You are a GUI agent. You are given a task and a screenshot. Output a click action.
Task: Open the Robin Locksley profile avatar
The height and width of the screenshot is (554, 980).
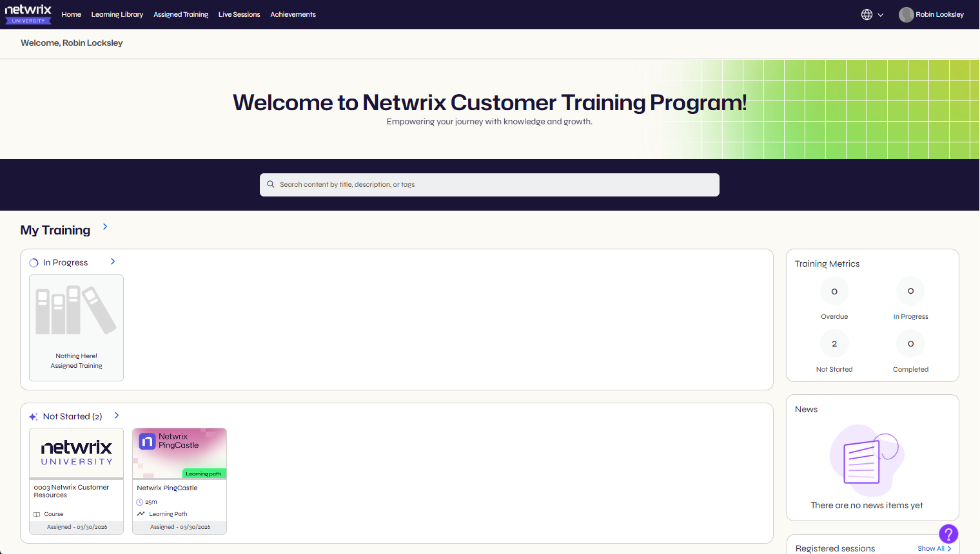tap(906, 14)
